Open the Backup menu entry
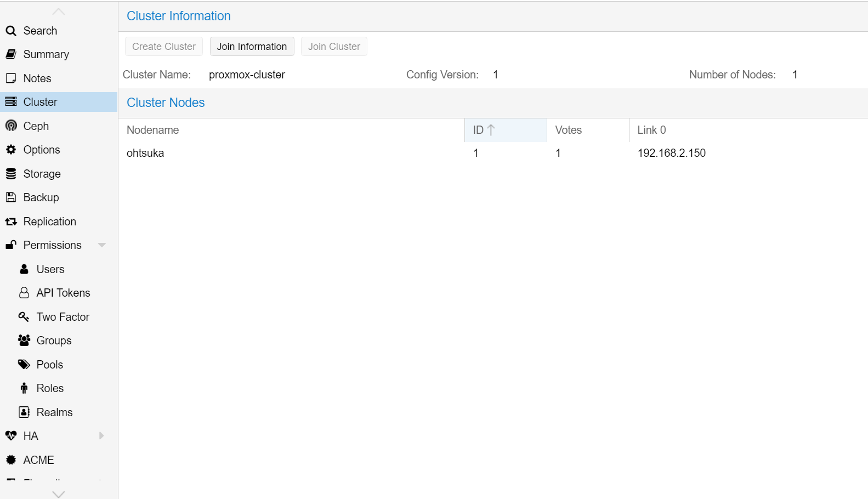Screen dimensions: 868x499 59,197
